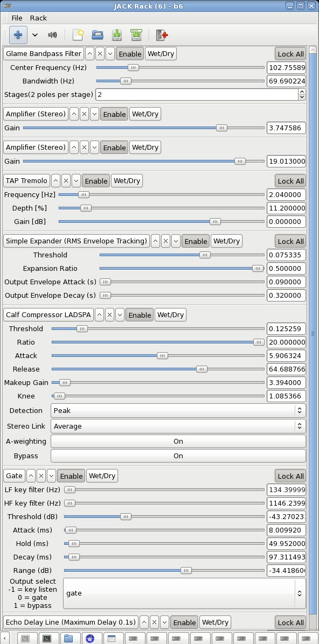Click the blue plus Add plugin icon
The width and height of the screenshot is (319, 644).
pyautogui.click(x=18, y=35)
